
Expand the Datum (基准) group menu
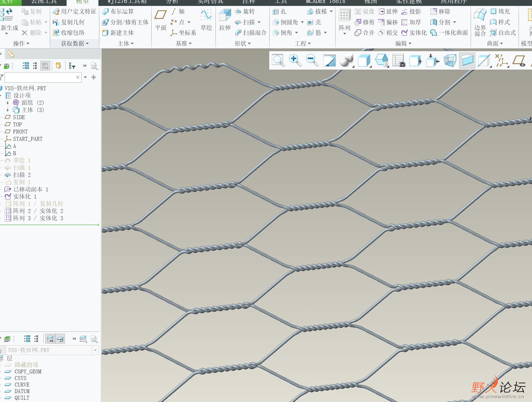[184, 43]
